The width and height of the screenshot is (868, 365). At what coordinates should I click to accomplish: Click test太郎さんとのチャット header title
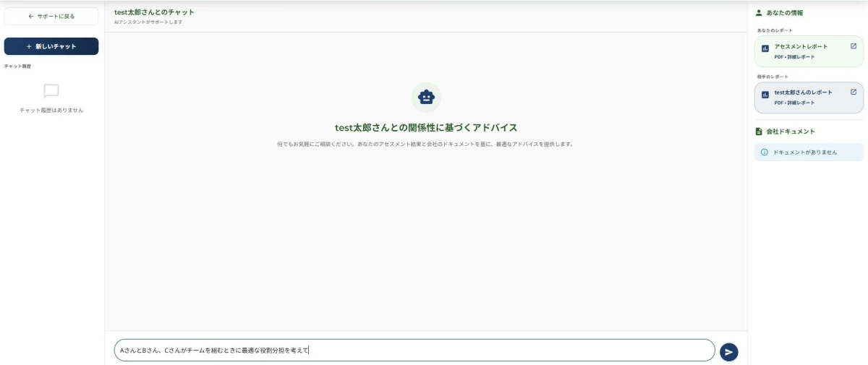[x=154, y=12]
